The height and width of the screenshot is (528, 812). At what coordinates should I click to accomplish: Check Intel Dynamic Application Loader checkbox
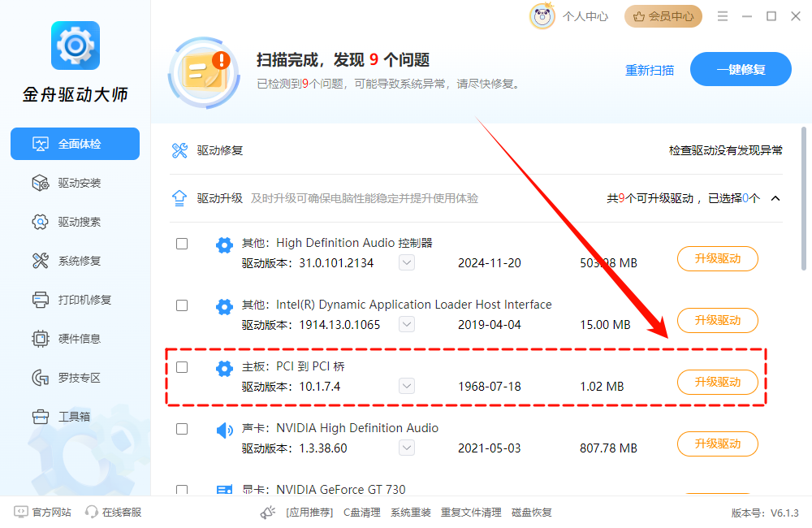click(182, 305)
